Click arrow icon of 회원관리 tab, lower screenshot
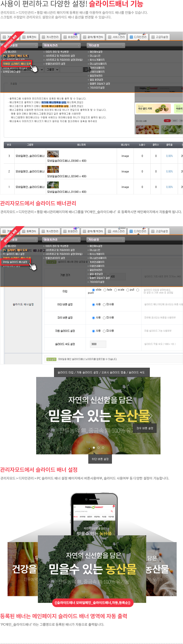 tap(65, 231)
